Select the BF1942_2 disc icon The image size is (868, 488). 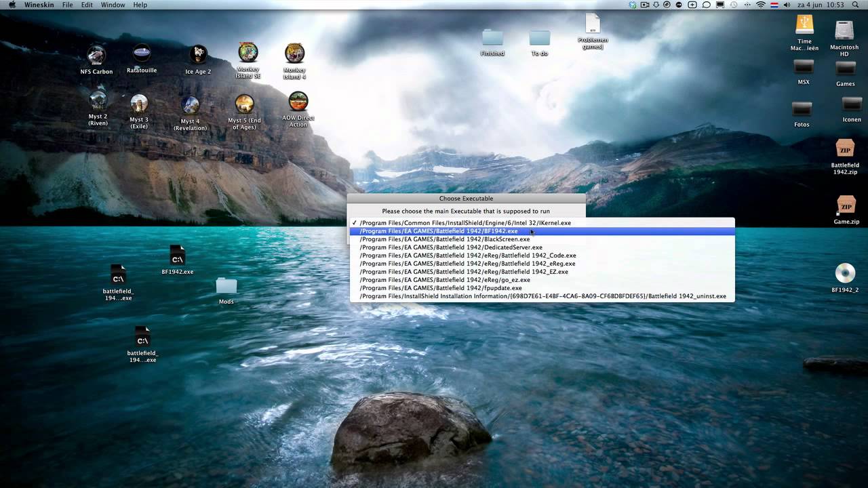845,273
